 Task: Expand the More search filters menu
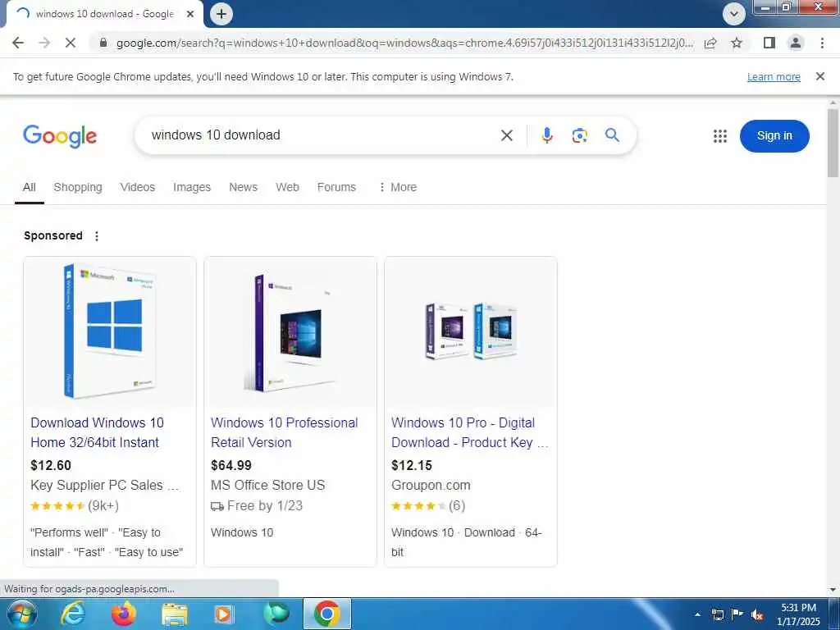(398, 187)
